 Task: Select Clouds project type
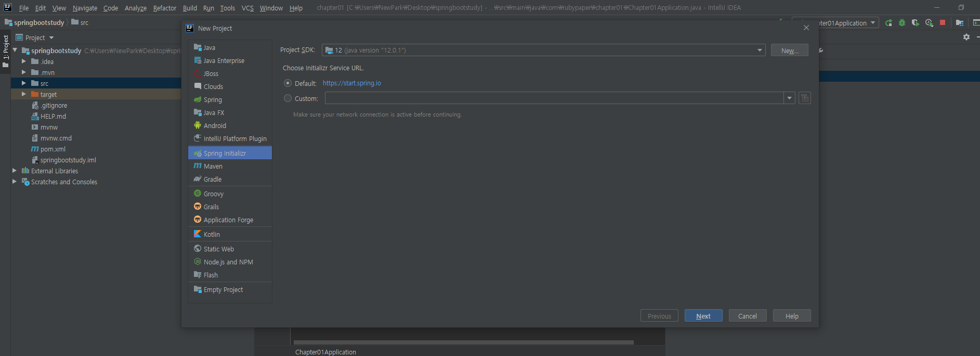coord(230,86)
